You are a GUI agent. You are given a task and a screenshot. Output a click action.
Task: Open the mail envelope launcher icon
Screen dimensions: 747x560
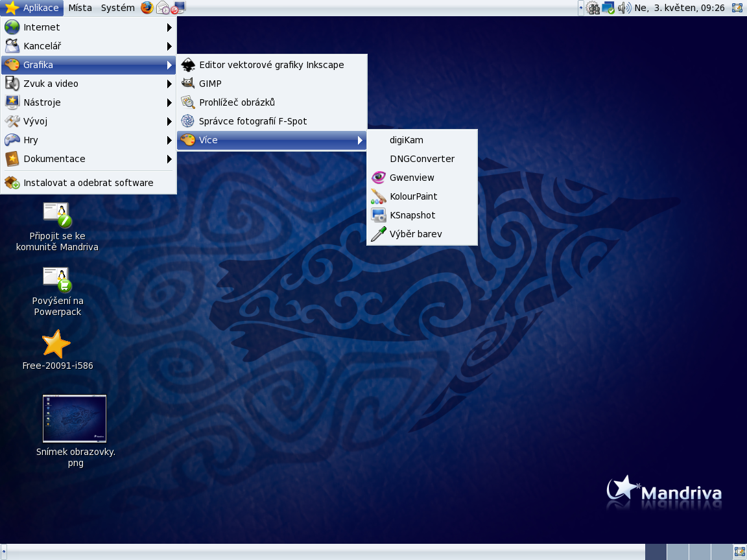(163, 8)
